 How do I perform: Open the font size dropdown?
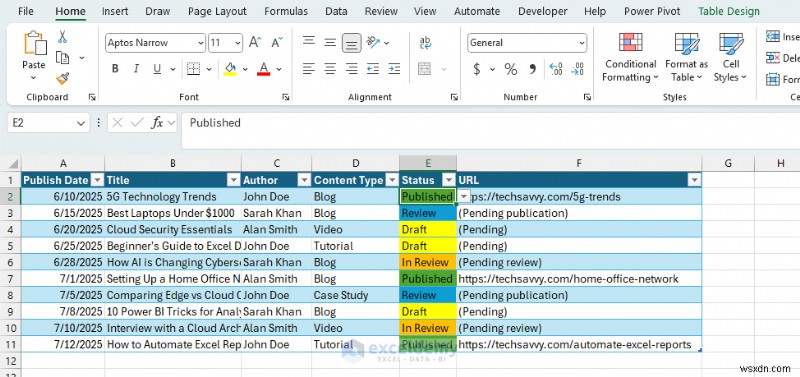(237, 43)
